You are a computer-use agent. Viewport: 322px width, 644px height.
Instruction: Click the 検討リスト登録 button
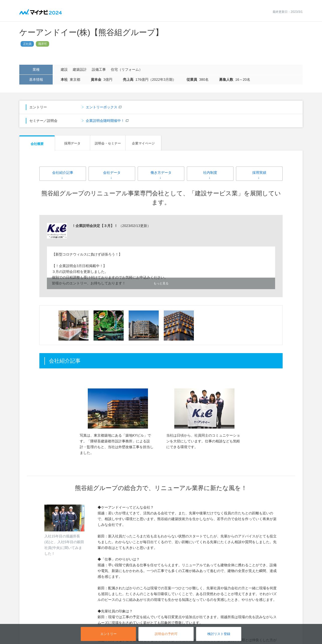coord(219,634)
